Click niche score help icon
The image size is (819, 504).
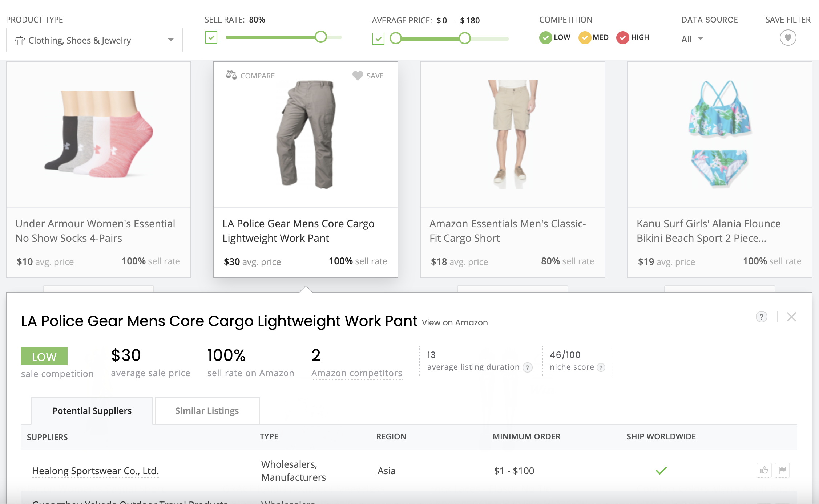(x=601, y=368)
